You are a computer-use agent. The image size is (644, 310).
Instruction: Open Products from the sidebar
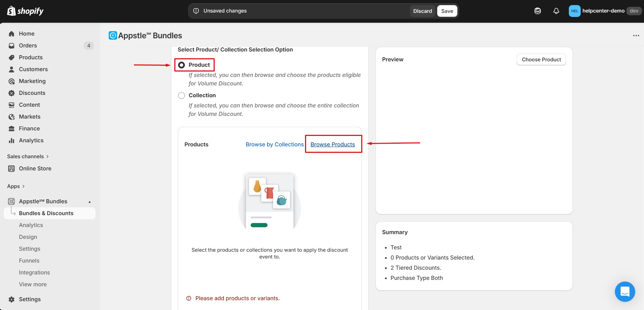[11, 57]
